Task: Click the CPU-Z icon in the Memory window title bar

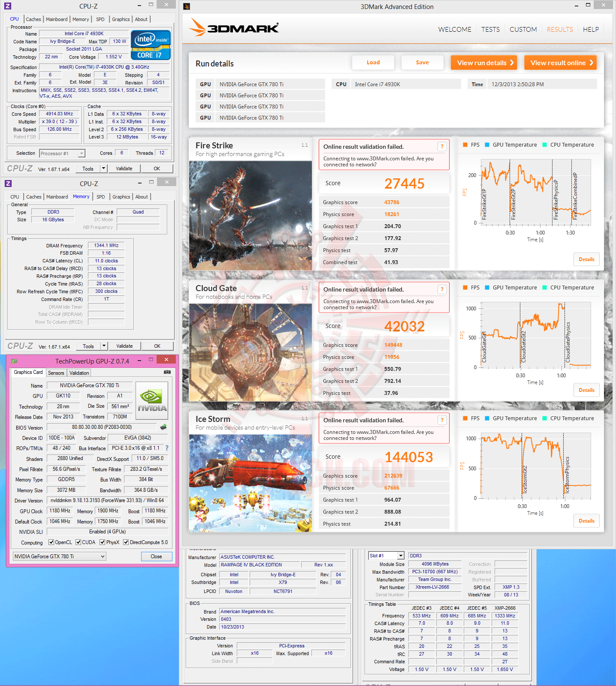Action: coord(8,184)
